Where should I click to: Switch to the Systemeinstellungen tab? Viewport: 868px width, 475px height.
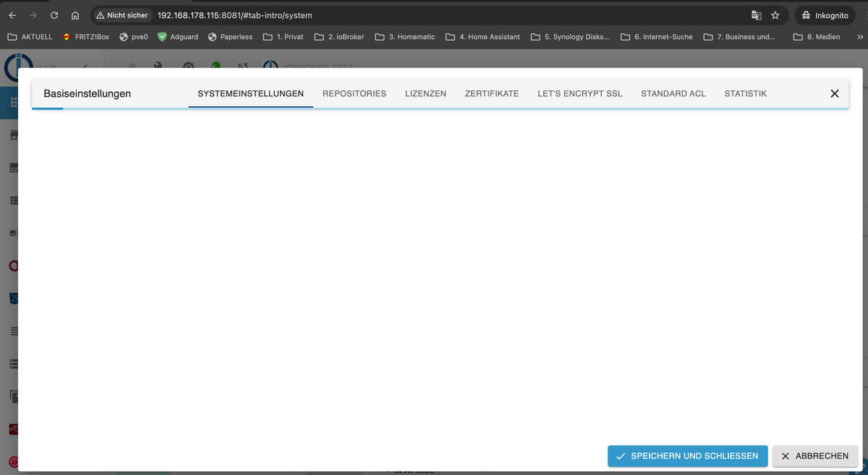click(250, 93)
